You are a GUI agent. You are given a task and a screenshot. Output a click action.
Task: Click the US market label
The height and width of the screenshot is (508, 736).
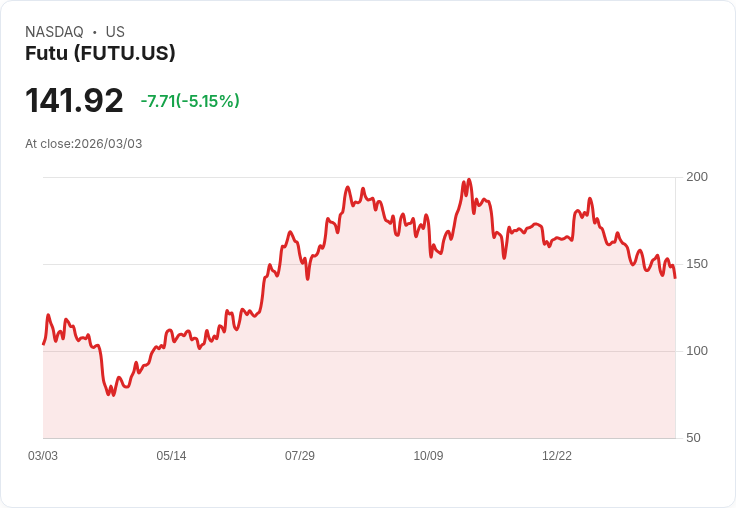(x=115, y=32)
